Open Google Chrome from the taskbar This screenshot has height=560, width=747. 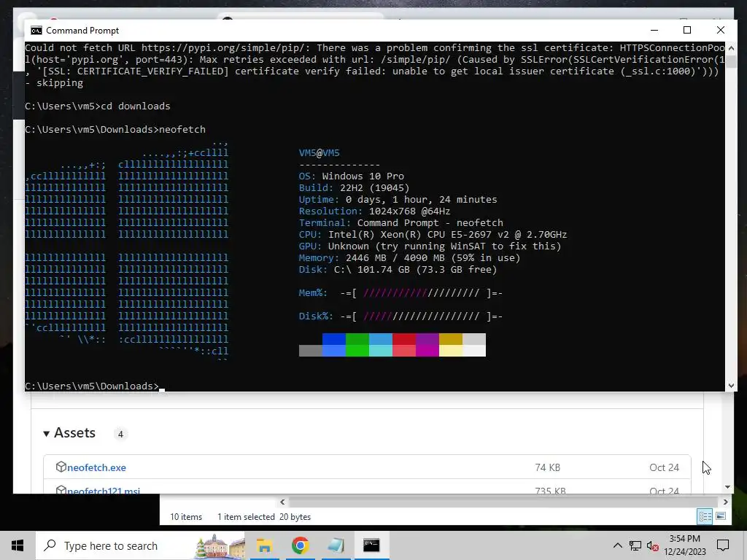pos(300,545)
